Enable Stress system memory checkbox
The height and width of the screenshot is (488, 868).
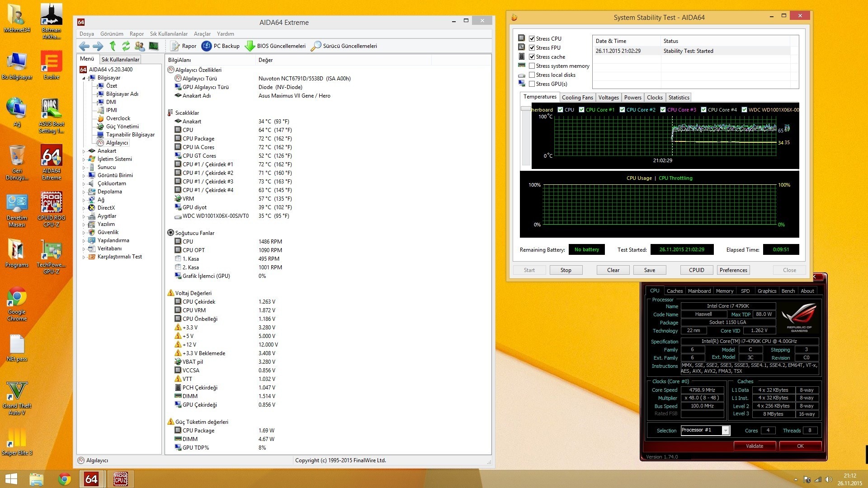[x=532, y=66]
